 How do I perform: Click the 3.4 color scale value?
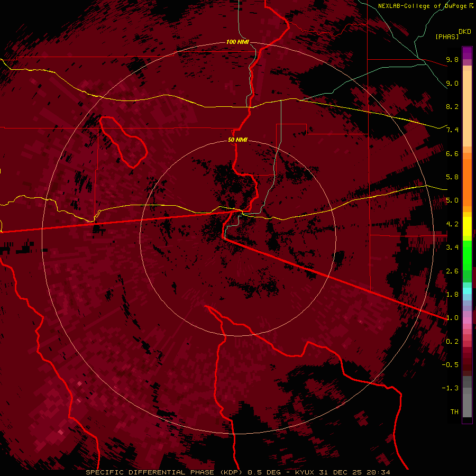point(452,248)
